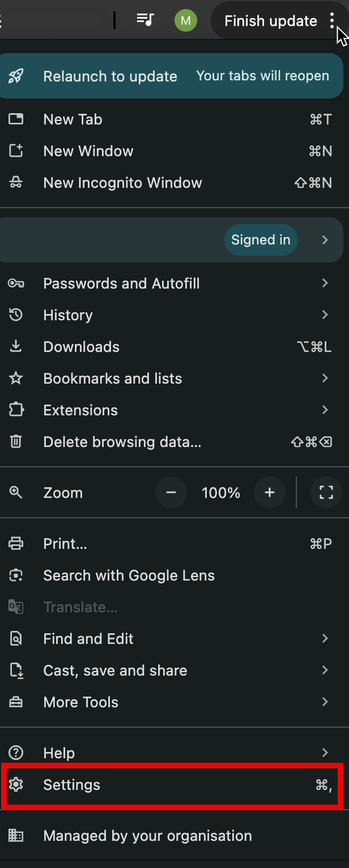Screen dimensions: 349x868
Task: Click the rocket icon beside Relaunch to update
Action: [x=16, y=76]
